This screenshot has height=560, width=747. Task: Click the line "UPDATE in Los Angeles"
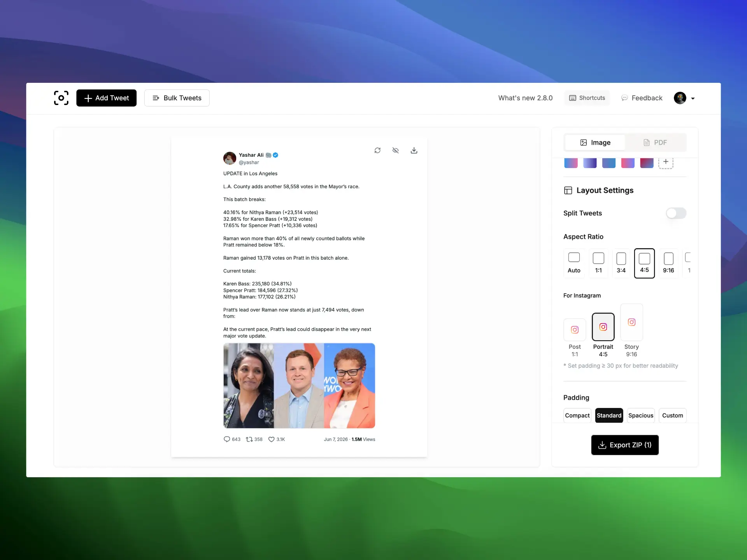[x=250, y=174]
